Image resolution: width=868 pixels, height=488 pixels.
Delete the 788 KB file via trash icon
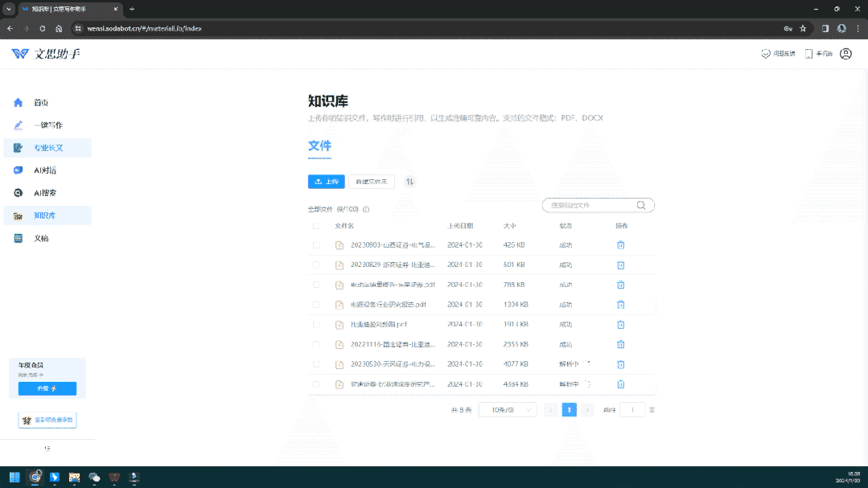[x=620, y=285]
